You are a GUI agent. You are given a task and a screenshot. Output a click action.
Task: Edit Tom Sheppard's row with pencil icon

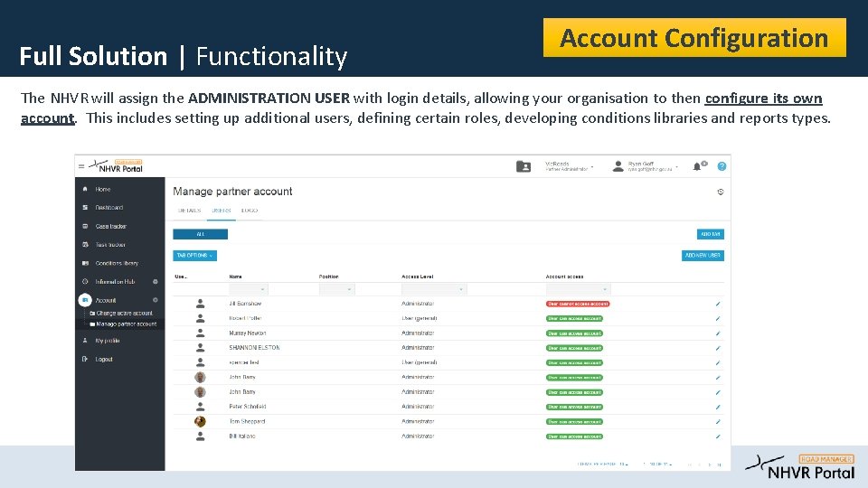pyautogui.click(x=718, y=422)
